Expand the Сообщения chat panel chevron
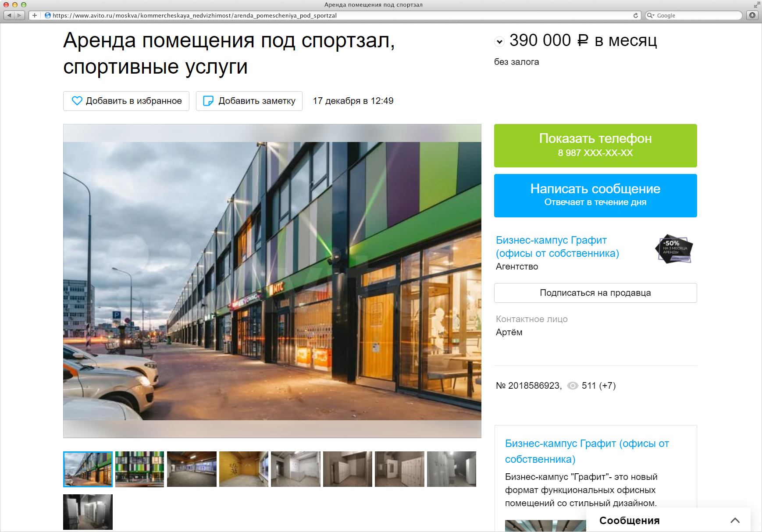This screenshot has height=532, width=762. click(x=735, y=520)
